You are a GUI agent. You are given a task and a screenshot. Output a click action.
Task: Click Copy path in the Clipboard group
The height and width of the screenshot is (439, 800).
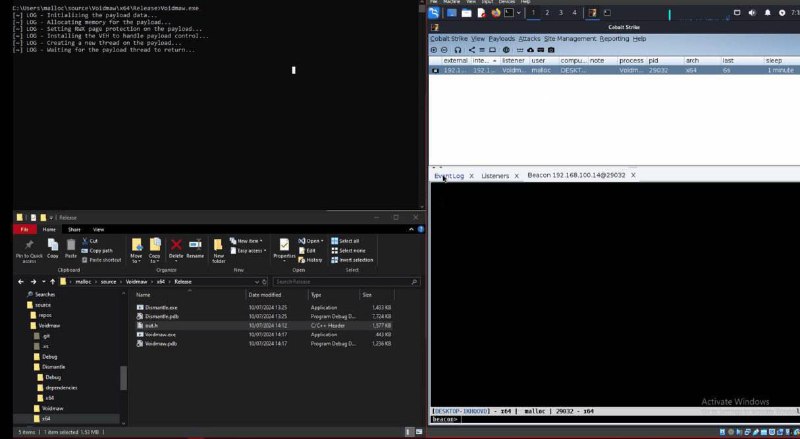pos(97,251)
